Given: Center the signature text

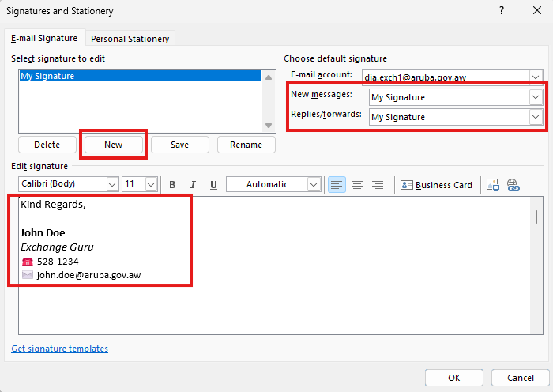Looking at the screenshot, I should click(x=357, y=185).
